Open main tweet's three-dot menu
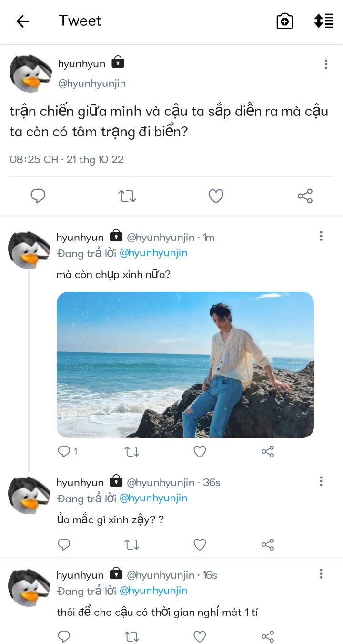Screen dimensions: 343x644 pos(326,64)
